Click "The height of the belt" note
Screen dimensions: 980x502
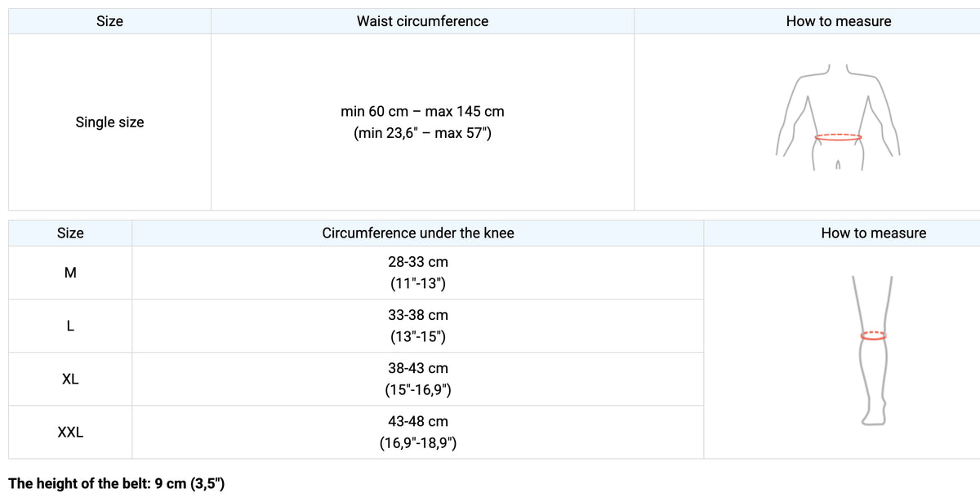tap(117, 484)
